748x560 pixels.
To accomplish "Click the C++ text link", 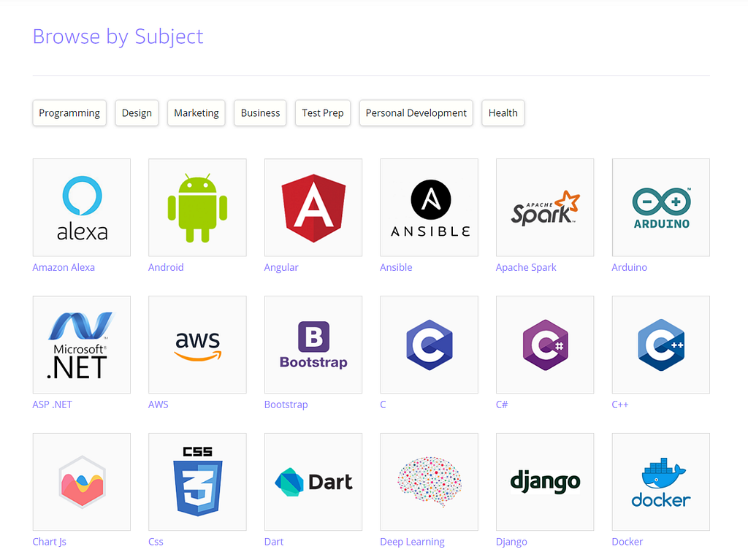I will (620, 404).
